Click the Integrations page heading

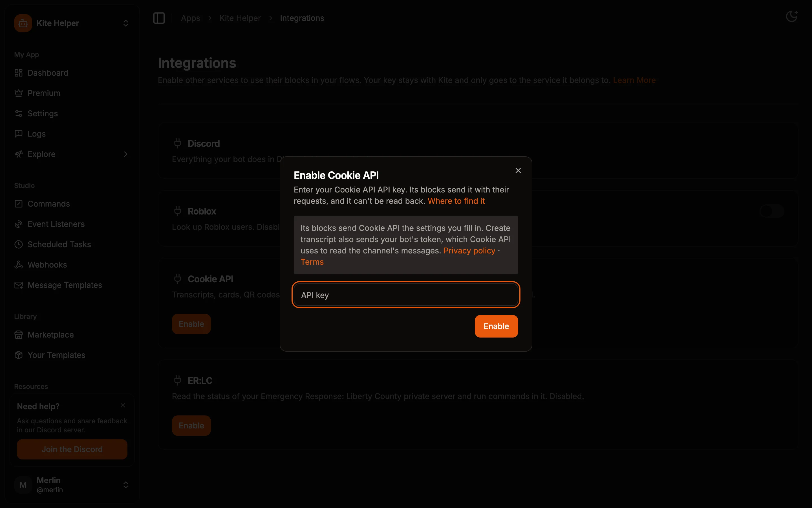click(197, 63)
